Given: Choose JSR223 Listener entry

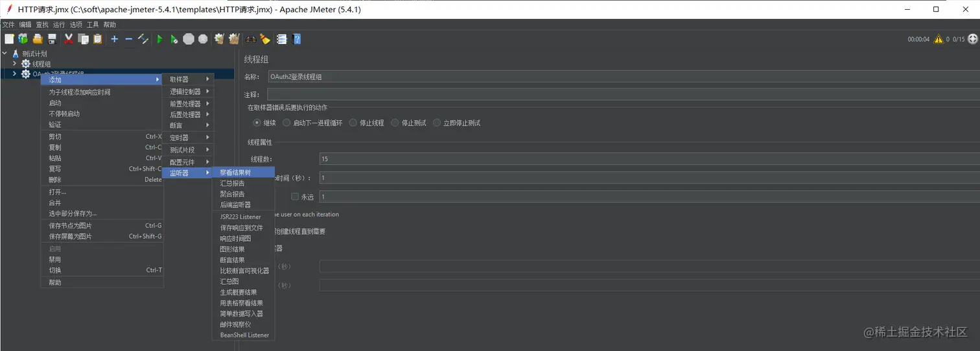Looking at the screenshot, I should 244,217.
